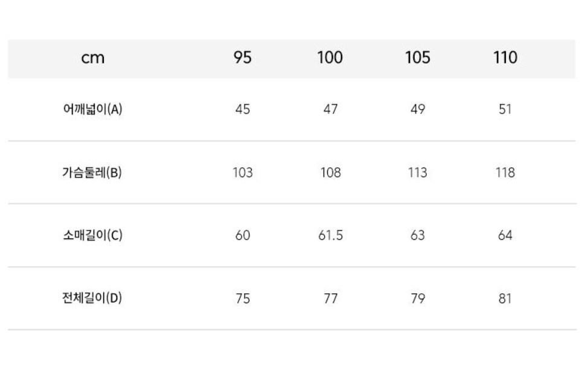
Task: Select the size 100 column header
Action: coord(330,58)
